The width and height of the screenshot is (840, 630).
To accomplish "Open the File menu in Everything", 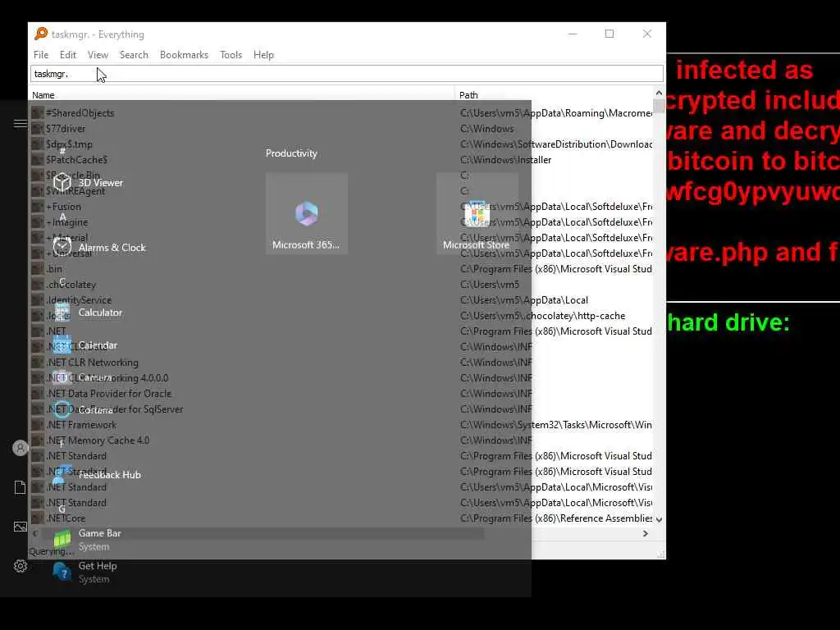I will pos(41,55).
